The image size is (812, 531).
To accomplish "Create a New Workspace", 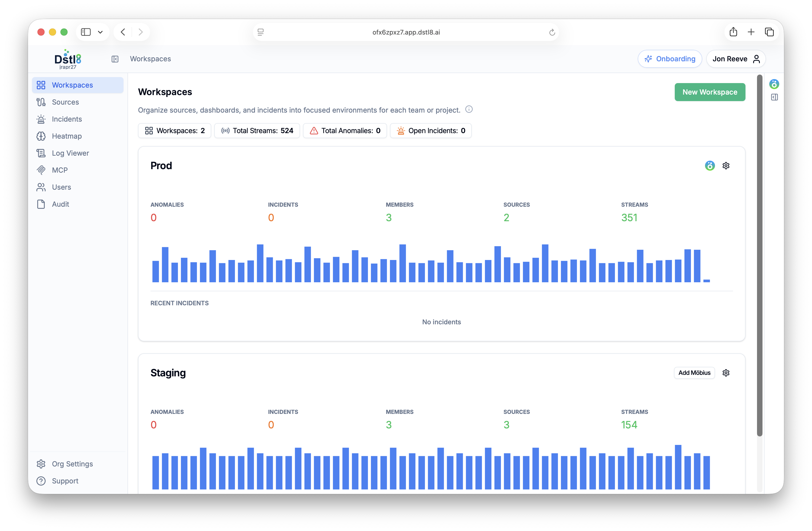I will 710,92.
